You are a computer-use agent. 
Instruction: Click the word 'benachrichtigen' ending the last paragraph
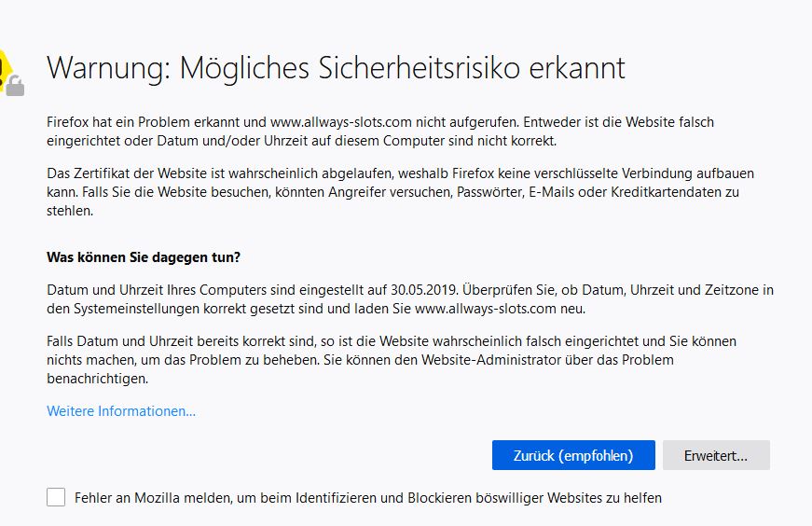[97, 379]
